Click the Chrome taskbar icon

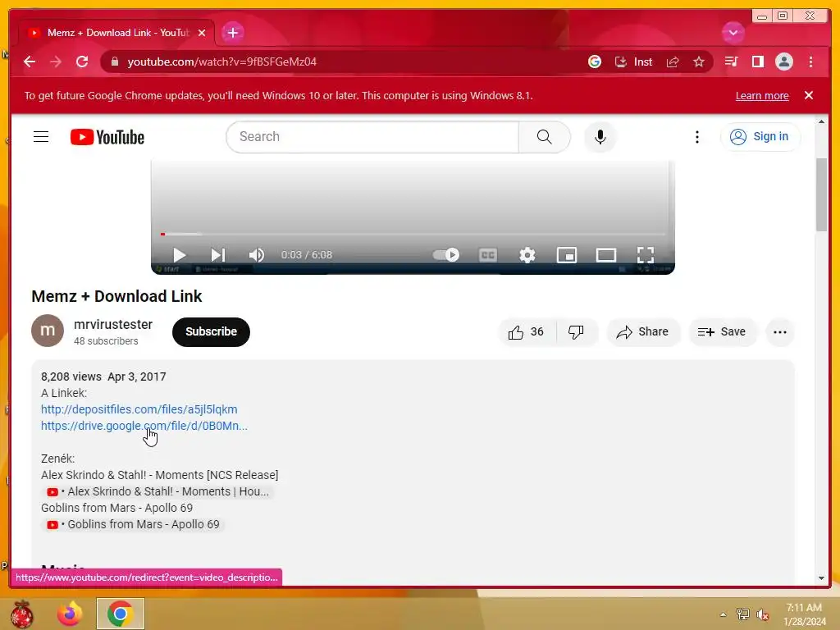click(120, 614)
